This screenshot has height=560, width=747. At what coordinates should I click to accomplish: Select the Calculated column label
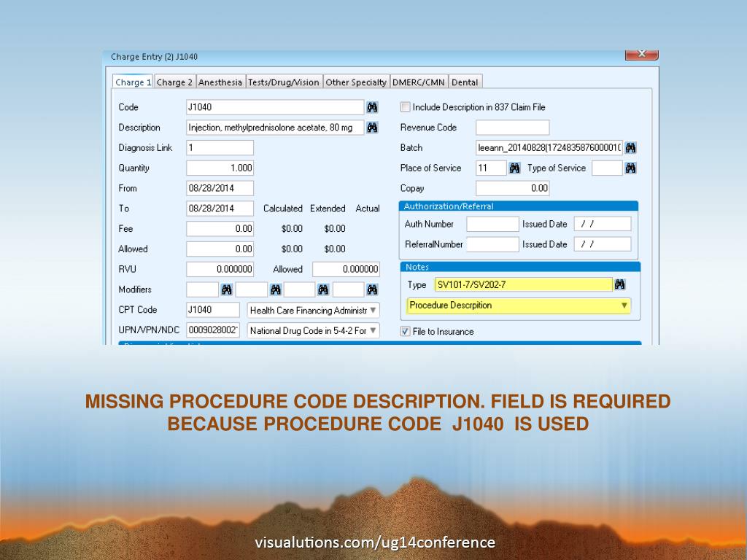[x=283, y=209]
